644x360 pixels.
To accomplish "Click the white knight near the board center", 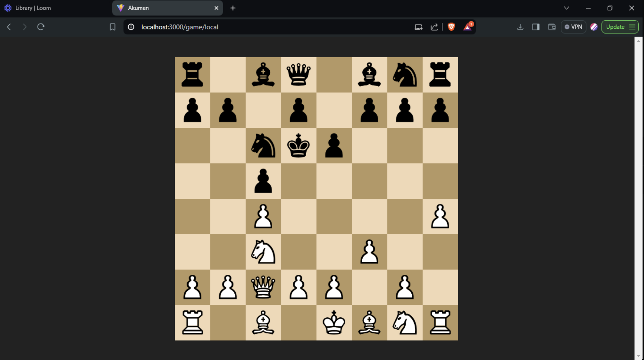I will pyautogui.click(x=263, y=252).
